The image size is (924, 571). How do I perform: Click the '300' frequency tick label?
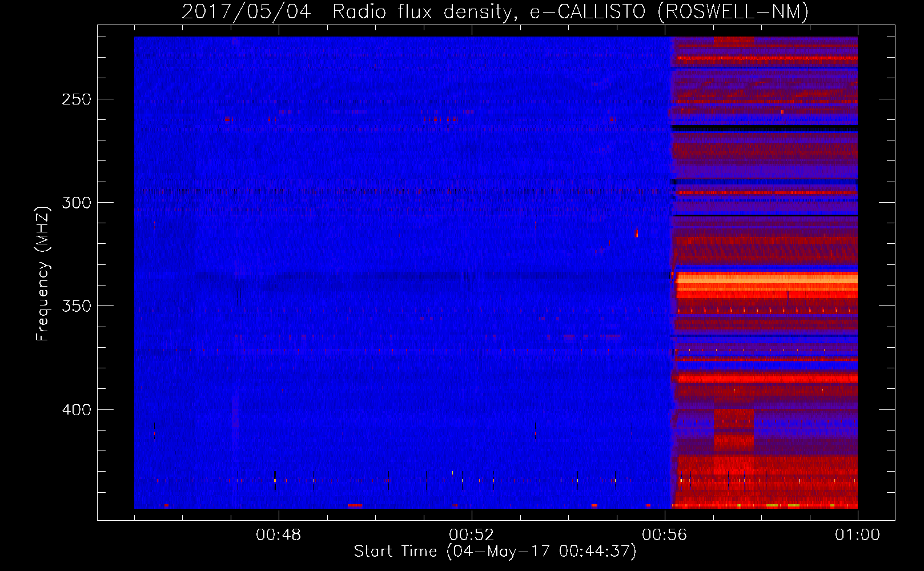[x=77, y=203]
